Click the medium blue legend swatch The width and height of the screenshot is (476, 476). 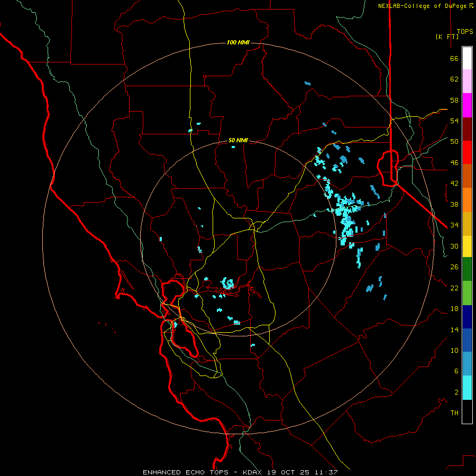point(467,340)
